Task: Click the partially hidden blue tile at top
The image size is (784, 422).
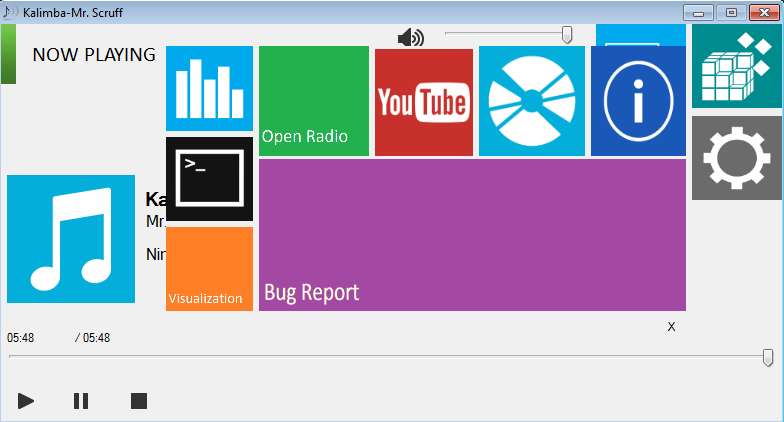Action: click(x=640, y=35)
